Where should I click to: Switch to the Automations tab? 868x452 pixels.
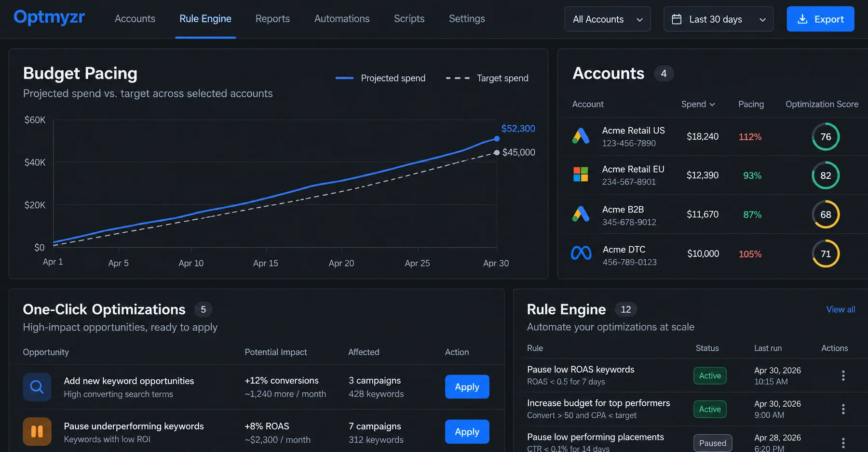342,19
